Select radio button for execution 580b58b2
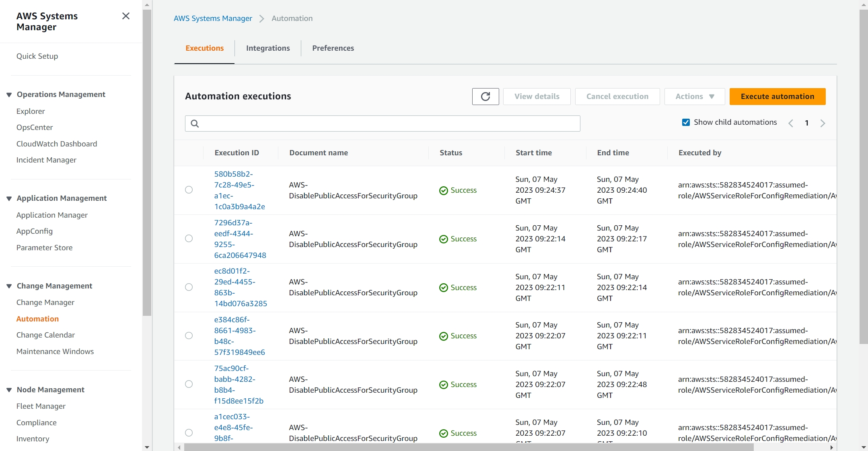Viewport: 868px width, 451px height. click(189, 190)
